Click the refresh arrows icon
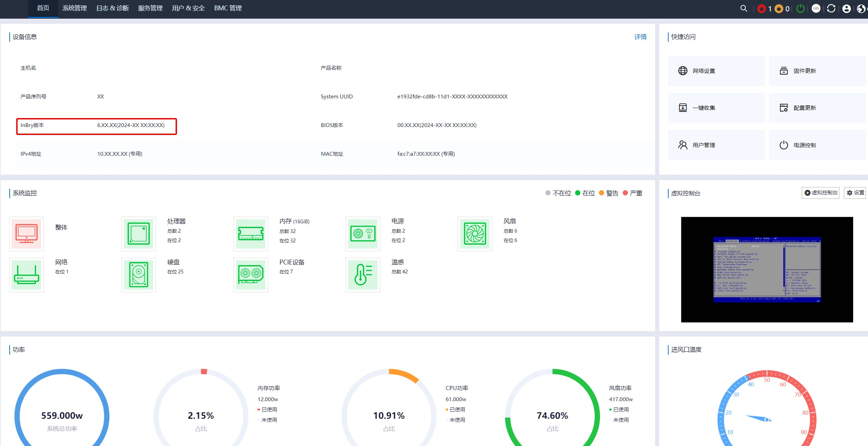Image resolution: width=868 pixels, height=446 pixels. click(x=831, y=9)
